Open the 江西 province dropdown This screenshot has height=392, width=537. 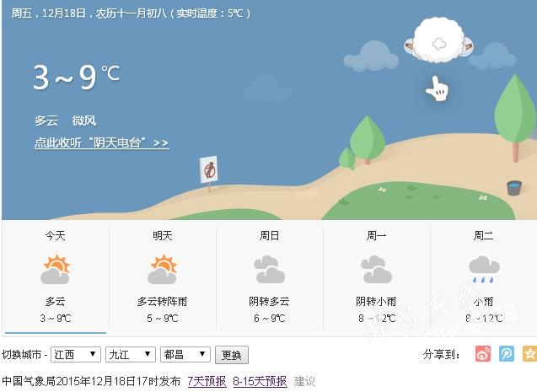pos(76,354)
